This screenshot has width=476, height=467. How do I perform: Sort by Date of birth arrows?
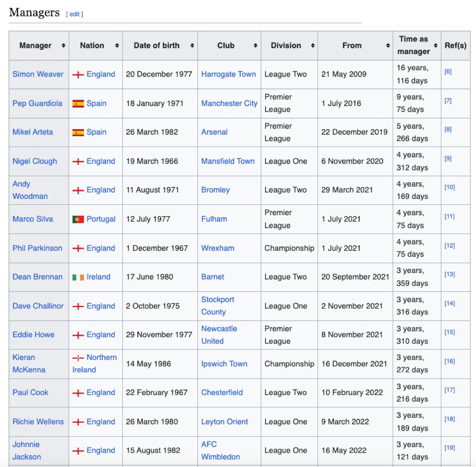[192, 45]
